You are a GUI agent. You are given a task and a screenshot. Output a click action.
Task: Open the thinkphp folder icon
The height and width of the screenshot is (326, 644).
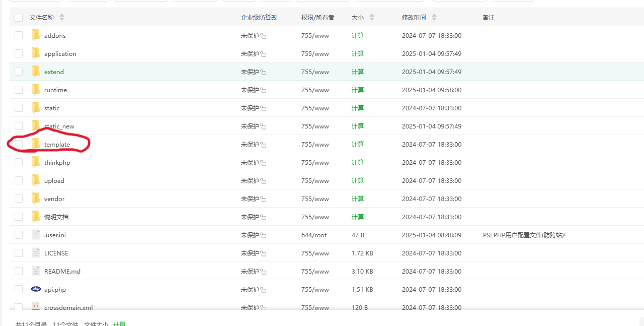tap(36, 162)
